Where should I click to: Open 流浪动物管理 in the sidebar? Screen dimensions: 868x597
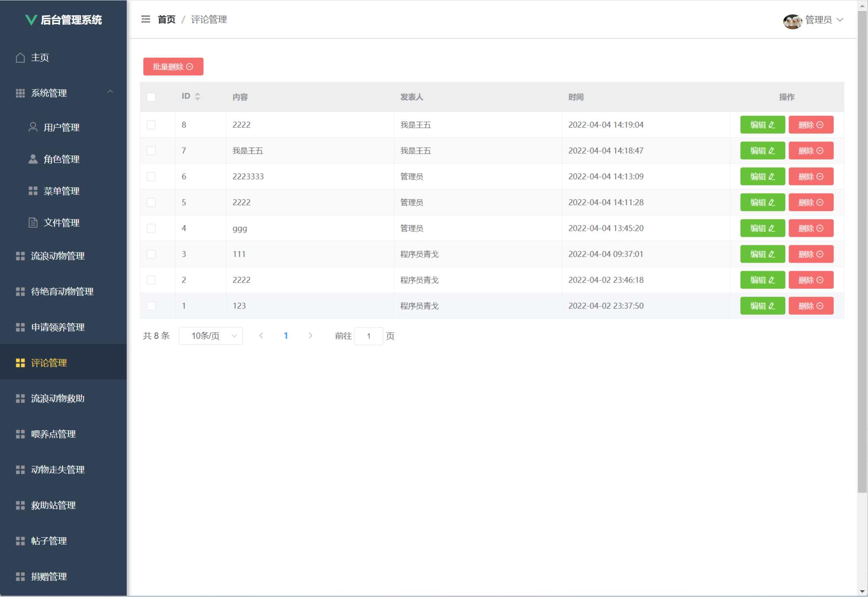click(x=58, y=256)
